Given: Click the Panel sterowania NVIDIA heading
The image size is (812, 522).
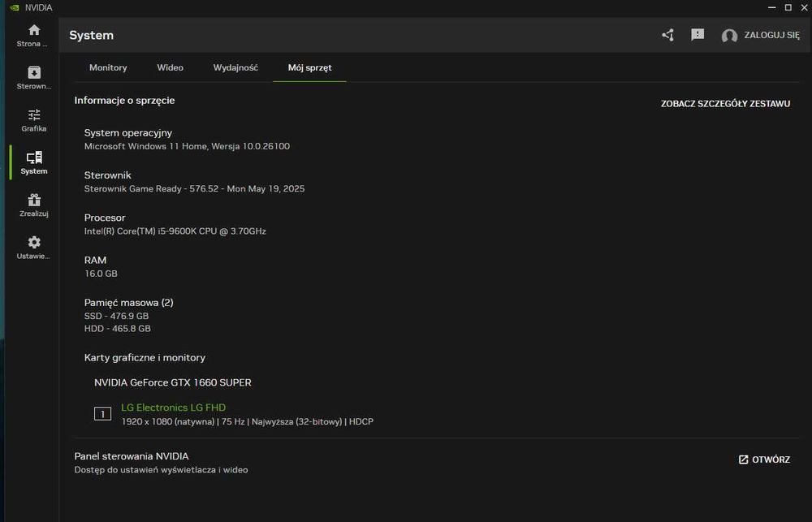Looking at the screenshot, I should pyautogui.click(x=132, y=456).
